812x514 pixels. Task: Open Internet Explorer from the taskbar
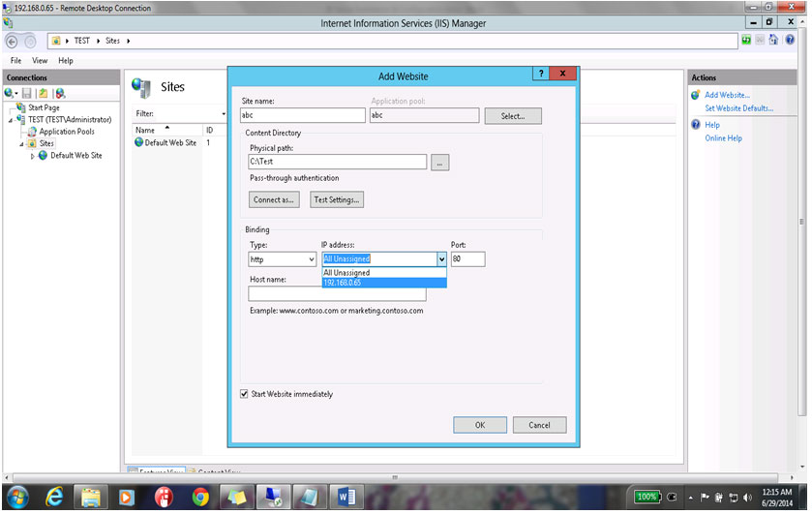point(54,498)
